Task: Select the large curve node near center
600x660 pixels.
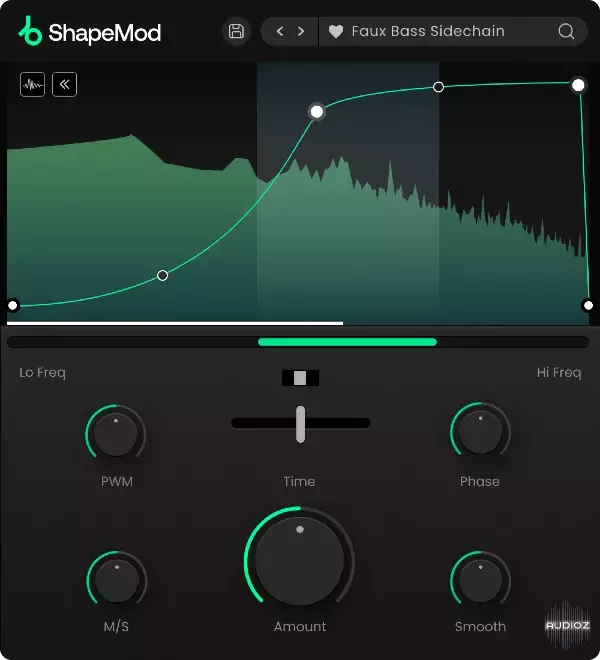Action: 317,112
